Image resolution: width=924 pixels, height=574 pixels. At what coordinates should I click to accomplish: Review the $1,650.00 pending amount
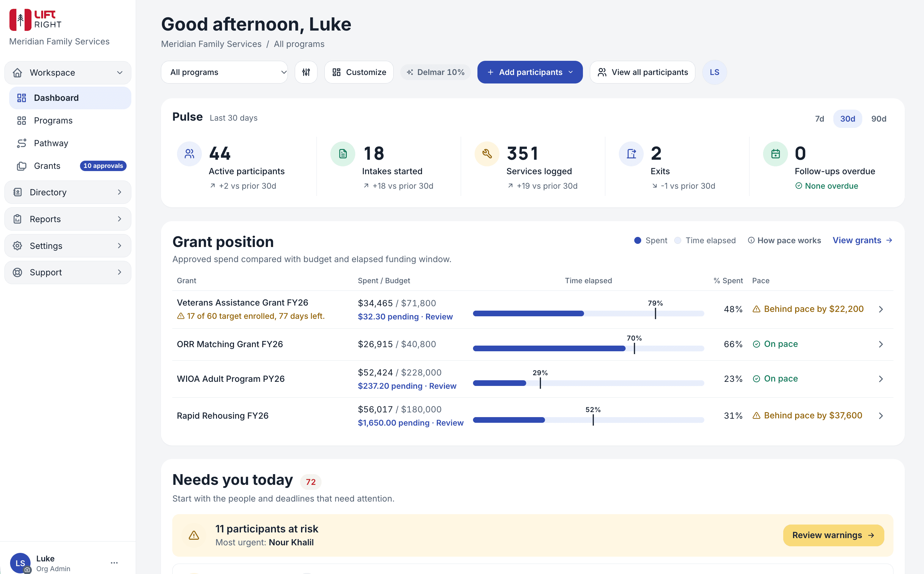pyautogui.click(x=411, y=422)
